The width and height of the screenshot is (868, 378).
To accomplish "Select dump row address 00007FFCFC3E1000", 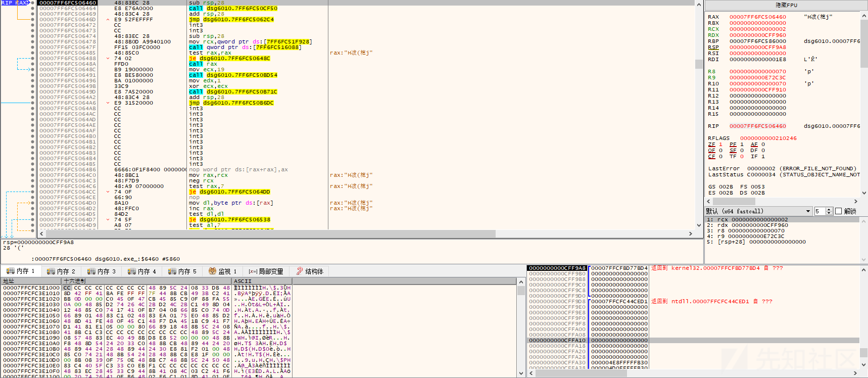I will [x=31, y=288].
